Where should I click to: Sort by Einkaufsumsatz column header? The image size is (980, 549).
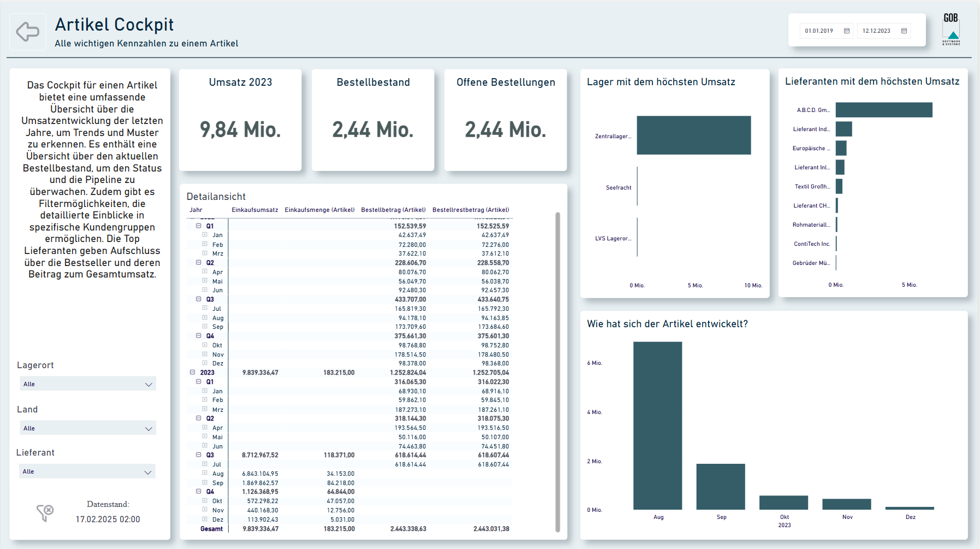pos(255,210)
